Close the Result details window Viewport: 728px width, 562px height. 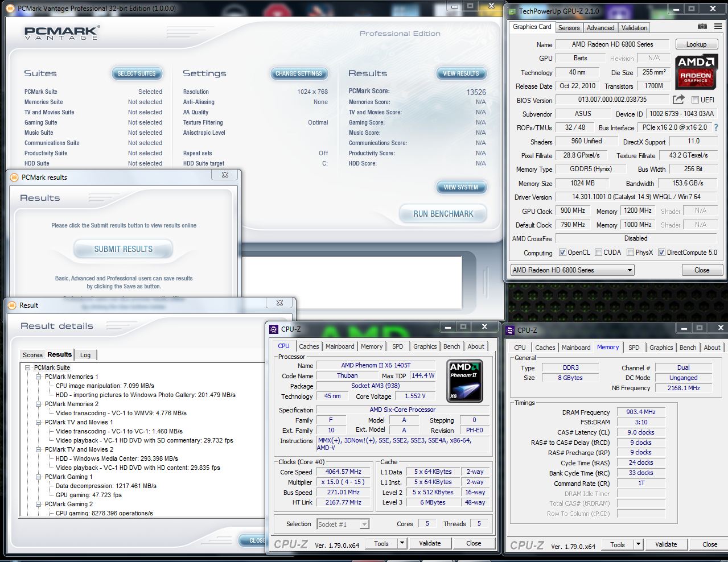coord(279,303)
